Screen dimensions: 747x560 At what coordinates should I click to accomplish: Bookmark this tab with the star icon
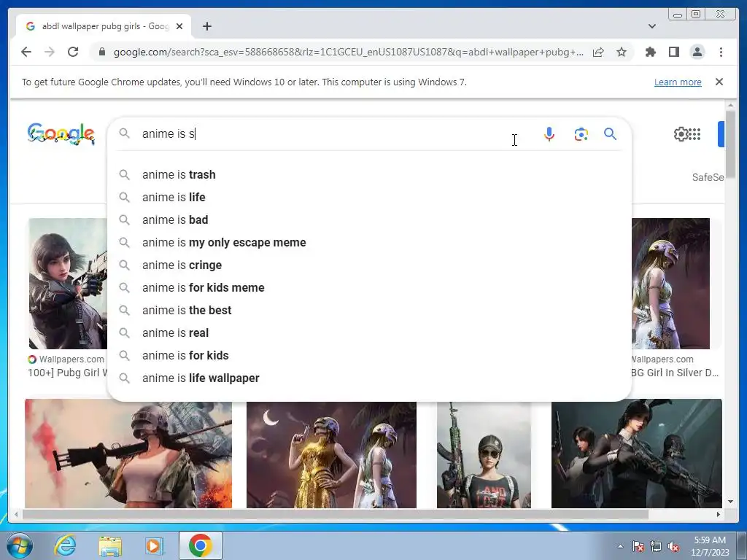[622, 52]
